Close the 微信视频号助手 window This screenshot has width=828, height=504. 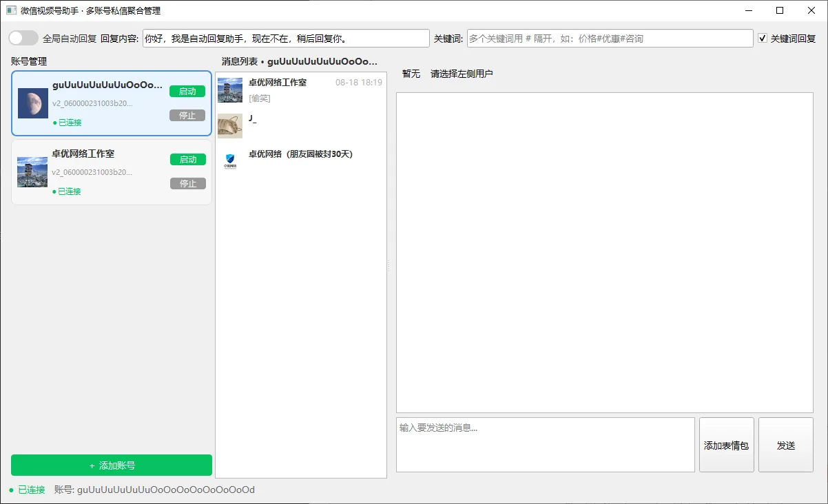pyautogui.click(x=811, y=10)
